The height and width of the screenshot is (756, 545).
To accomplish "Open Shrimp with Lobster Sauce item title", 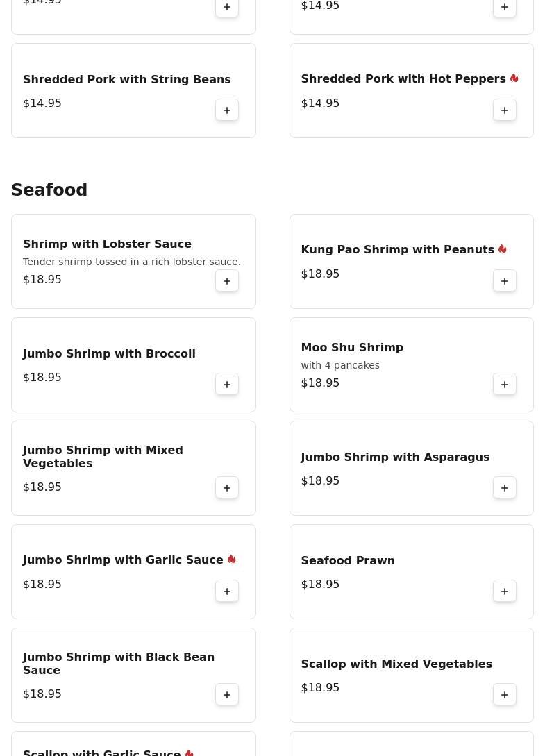I will click(x=107, y=244).
